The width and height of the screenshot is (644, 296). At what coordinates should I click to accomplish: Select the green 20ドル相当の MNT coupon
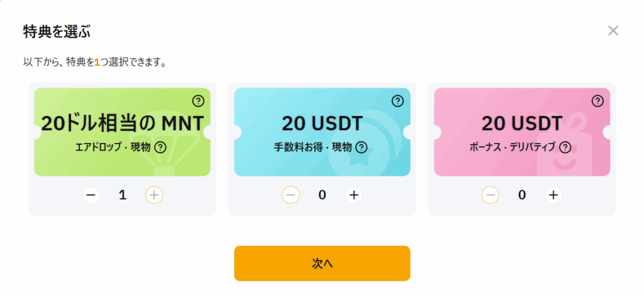[123, 132]
